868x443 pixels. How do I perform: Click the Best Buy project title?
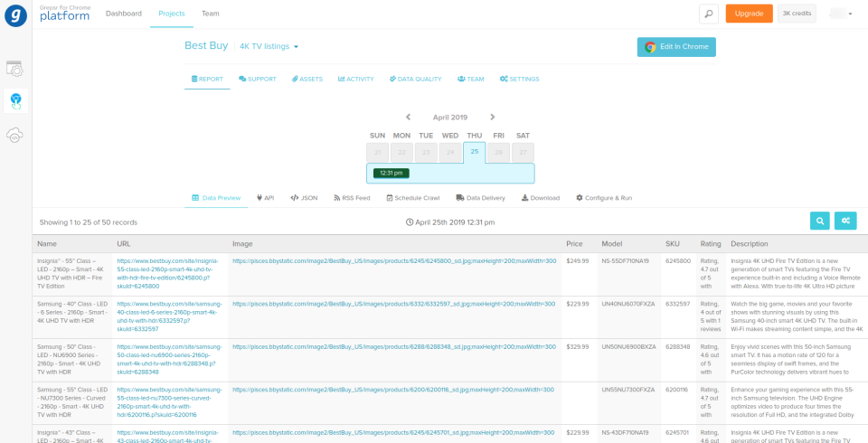[206, 45]
